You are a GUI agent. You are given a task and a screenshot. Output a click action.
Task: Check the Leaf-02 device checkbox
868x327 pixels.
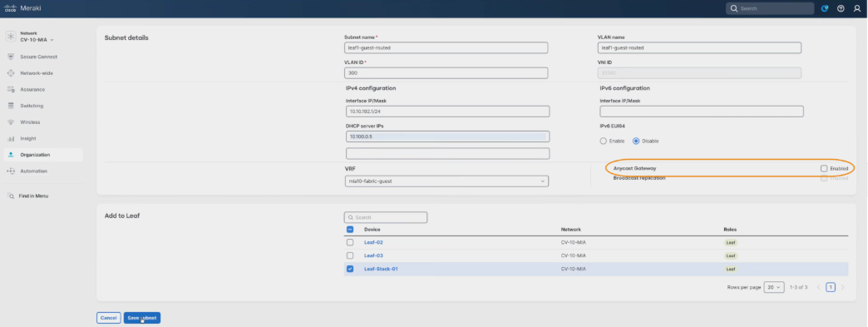click(350, 242)
